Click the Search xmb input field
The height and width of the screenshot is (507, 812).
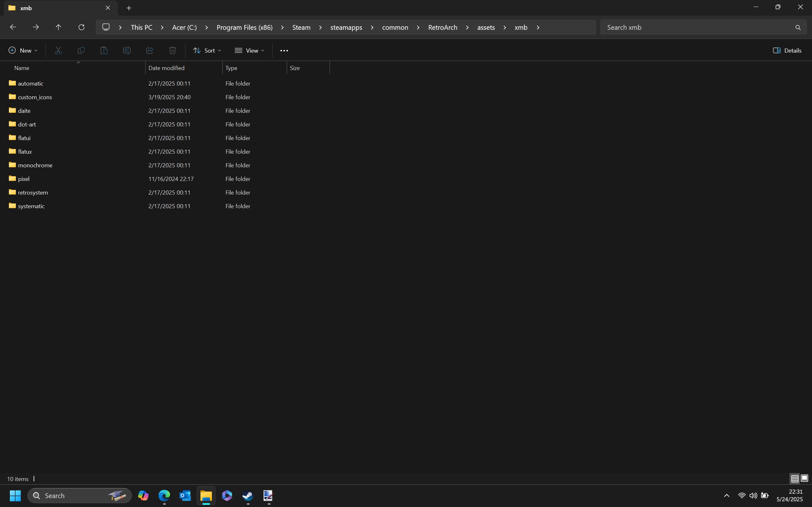pos(695,28)
